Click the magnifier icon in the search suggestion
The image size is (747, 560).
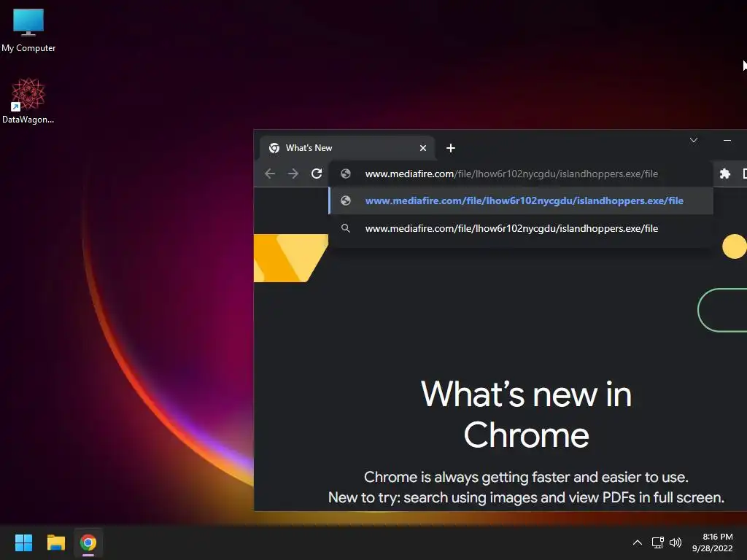pyautogui.click(x=346, y=228)
